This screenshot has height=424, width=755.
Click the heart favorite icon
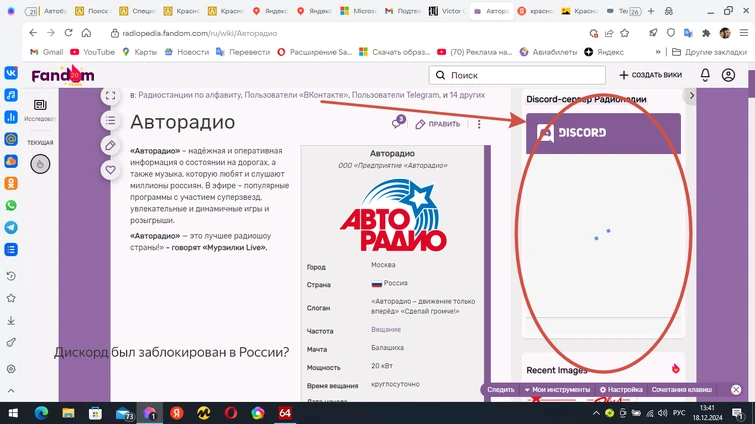pyautogui.click(x=110, y=170)
